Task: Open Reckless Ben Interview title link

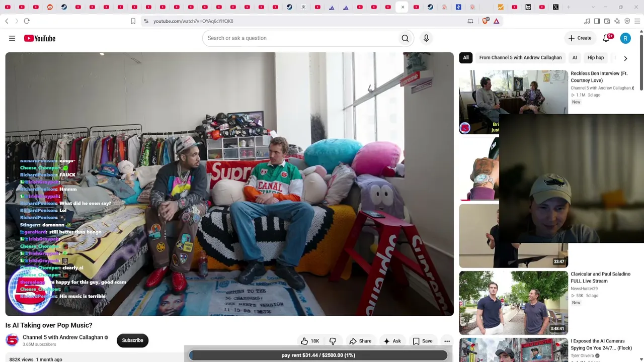Action: (x=599, y=77)
